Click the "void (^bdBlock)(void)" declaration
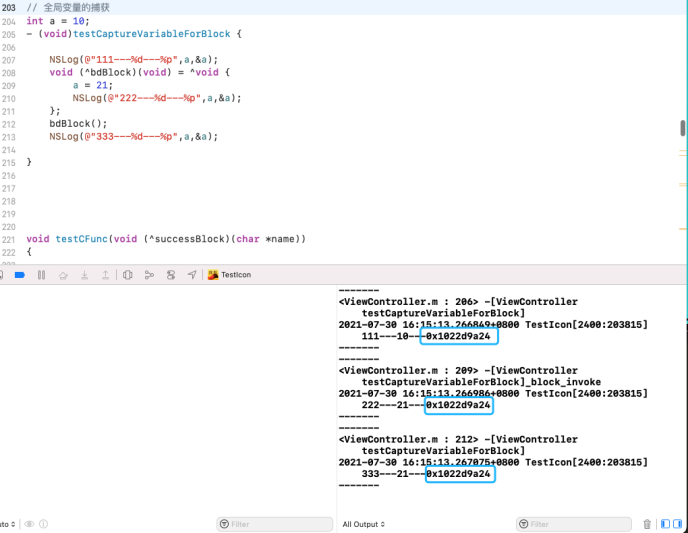The image size is (688, 533). coord(110,72)
